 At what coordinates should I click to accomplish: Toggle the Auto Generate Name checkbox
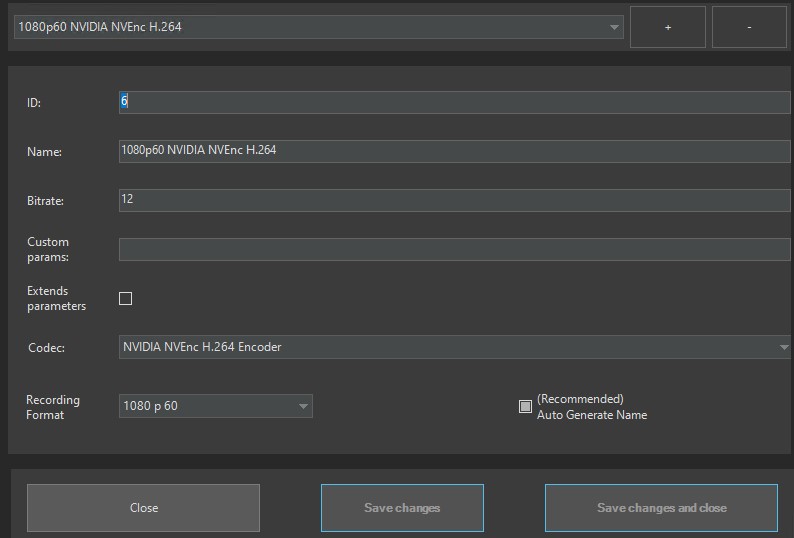pos(525,406)
